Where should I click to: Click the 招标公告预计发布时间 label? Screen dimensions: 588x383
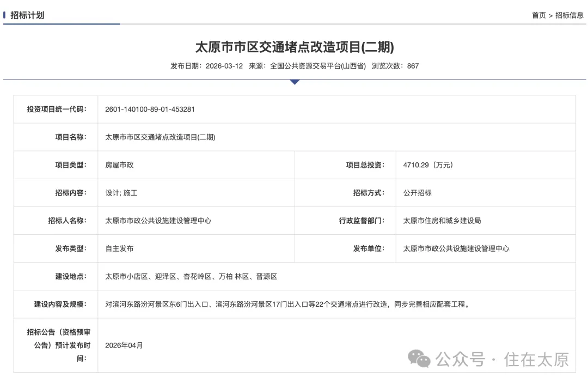tap(59, 345)
